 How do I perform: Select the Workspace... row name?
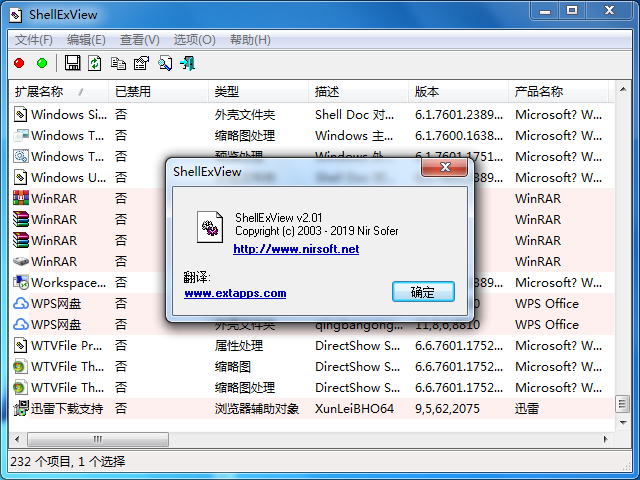[x=68, y=282]
